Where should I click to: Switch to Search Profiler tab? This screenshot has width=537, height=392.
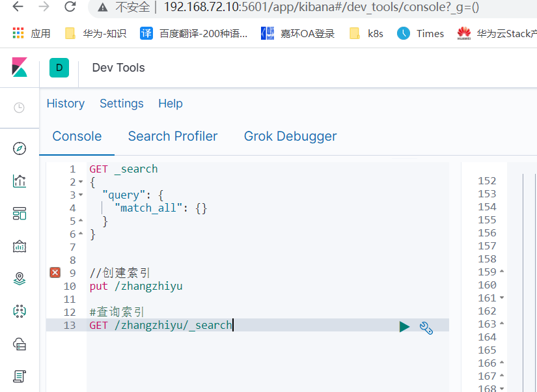point(172,136)
